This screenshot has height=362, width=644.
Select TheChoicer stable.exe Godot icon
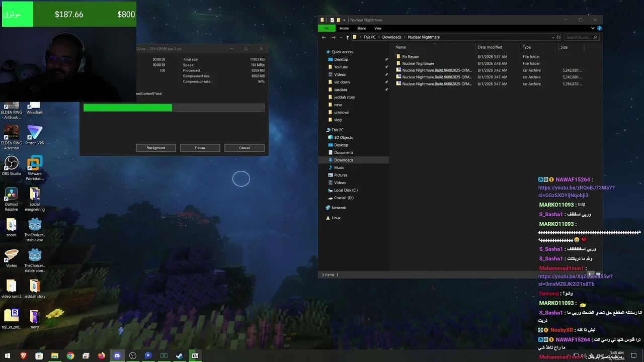[35, 230]
